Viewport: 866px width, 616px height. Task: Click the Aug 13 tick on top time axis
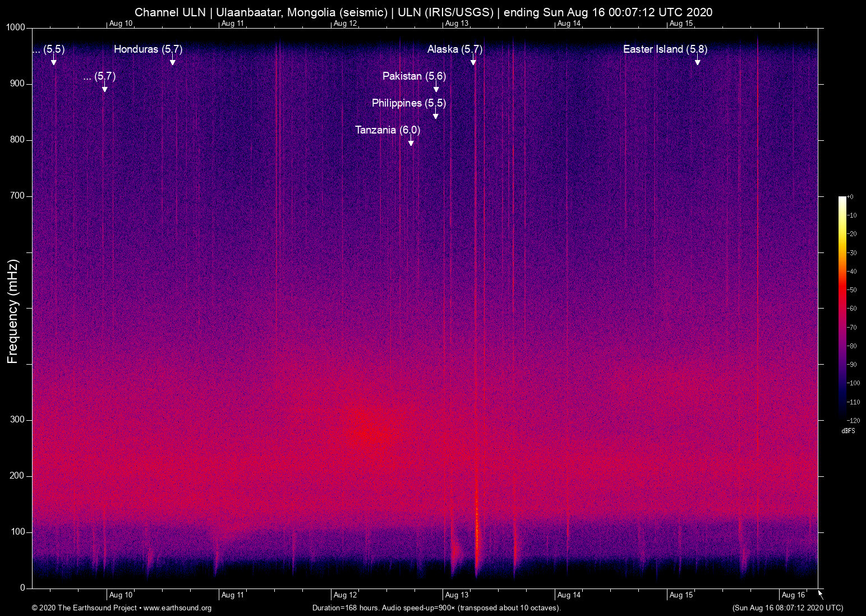point(457,24)
